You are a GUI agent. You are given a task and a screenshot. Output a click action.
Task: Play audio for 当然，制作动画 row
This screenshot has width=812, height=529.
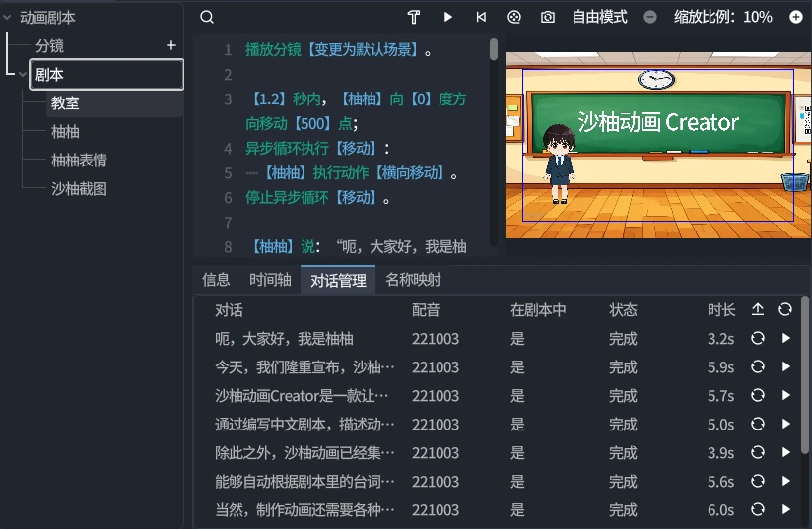(x=786, y=510)
